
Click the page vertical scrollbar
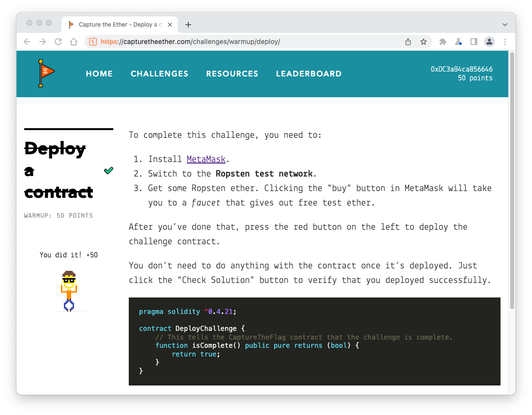(512, 180)
